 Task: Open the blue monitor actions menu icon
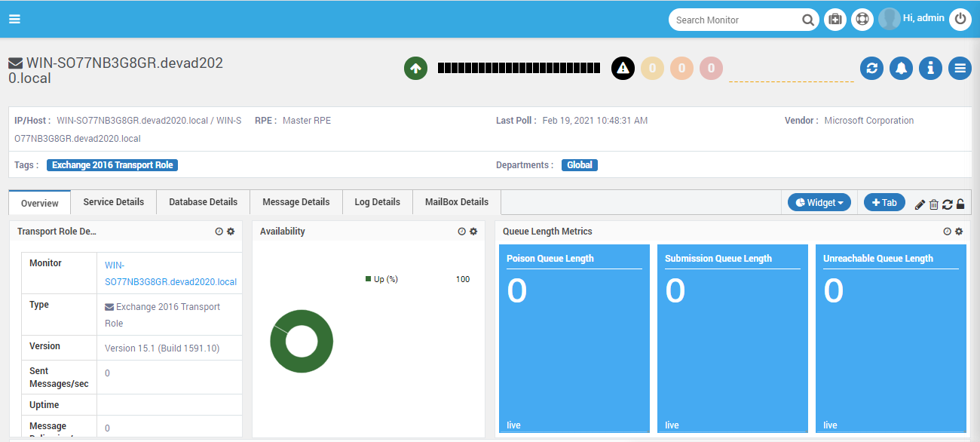tap(960, 69)
